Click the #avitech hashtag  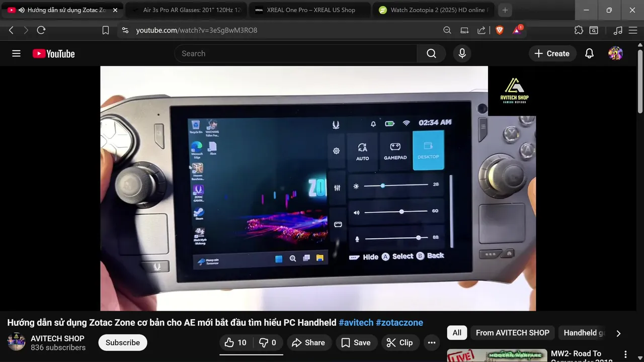(356, 322)
